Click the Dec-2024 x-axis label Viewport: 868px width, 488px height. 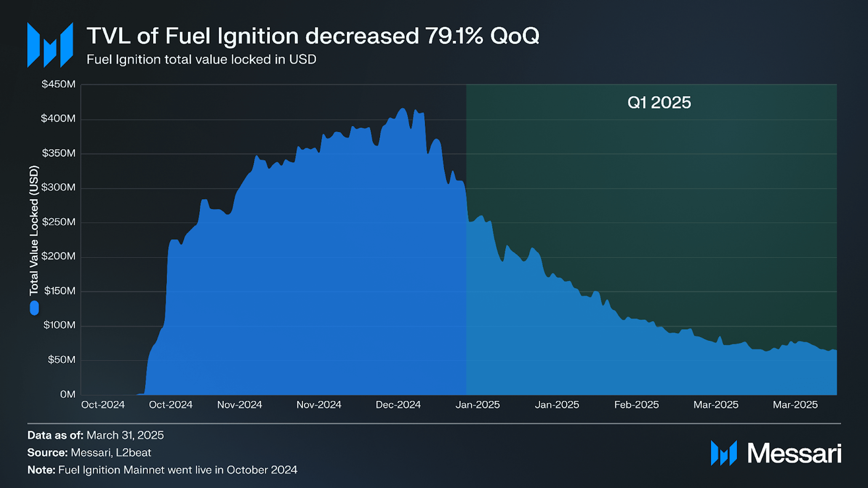[x=398, y=405]
